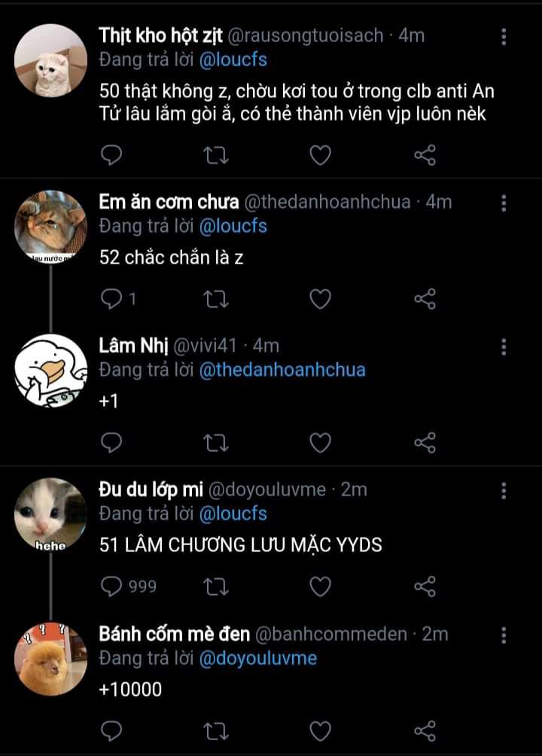Screen dimensions: 542x756
Task: Share the tweet by Em ăn cơm chưa
Action: 425,299
